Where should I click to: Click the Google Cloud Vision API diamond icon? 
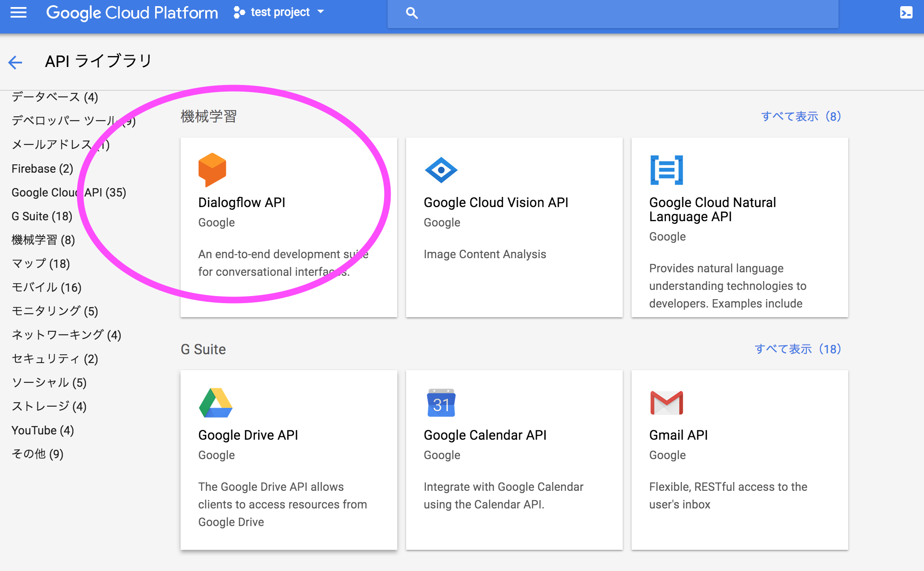point(441,171)
